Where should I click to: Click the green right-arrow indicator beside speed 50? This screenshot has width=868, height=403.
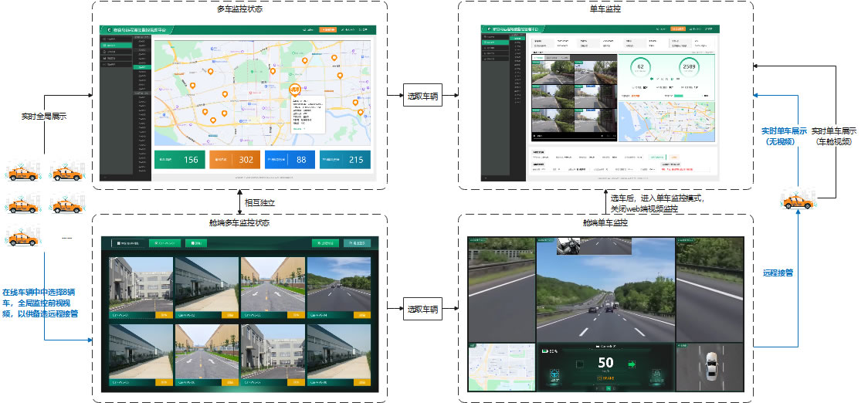click(x=631, y=364)
